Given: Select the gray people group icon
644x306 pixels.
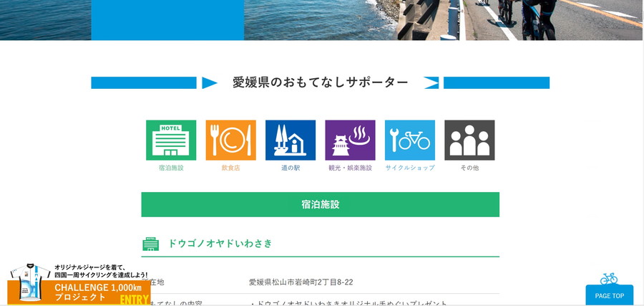Looking at the screenshot, I should coord(469,140).
